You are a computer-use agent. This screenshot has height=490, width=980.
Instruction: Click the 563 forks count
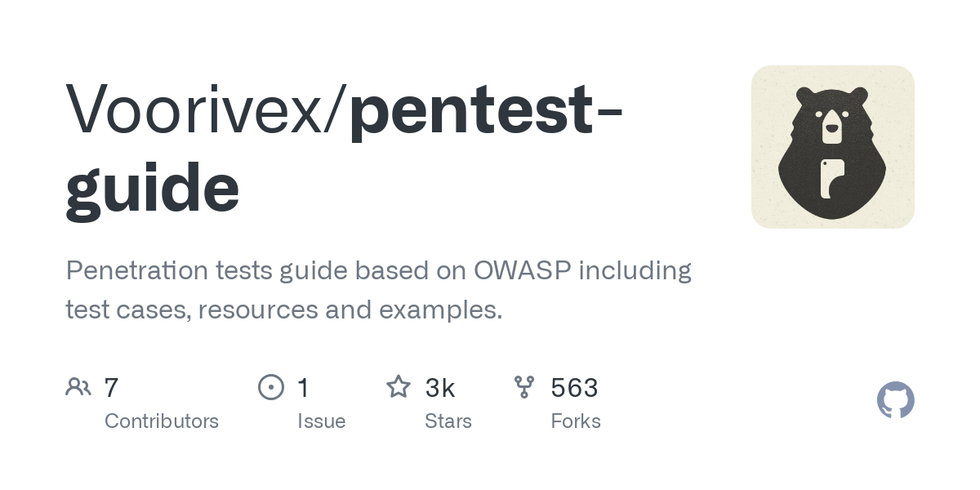[x=574, y=387]
